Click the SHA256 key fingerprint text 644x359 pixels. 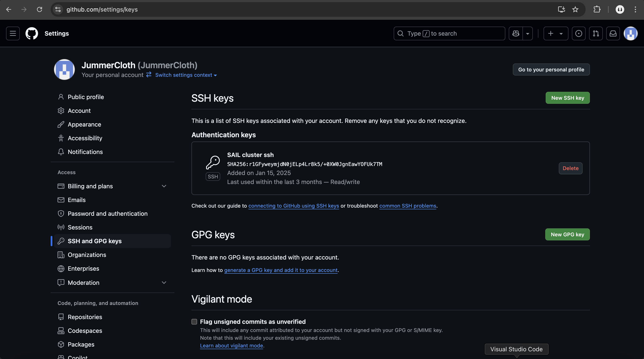click(x=304, y=164)
